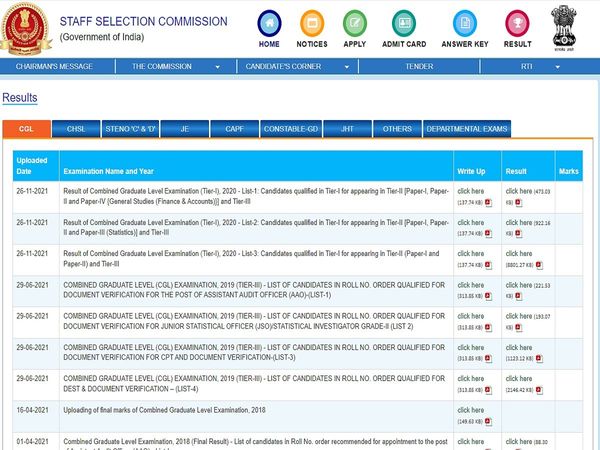This screenshot has width=600, height=450.
Task: Switch to the CHSL tab
Action: click(x=76, y=129)
